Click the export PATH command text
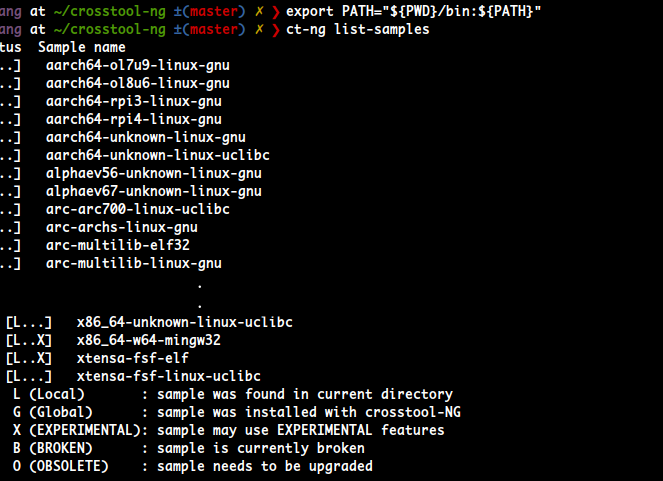Viewport: 663px width, 481px height. [x=414, y=11]
